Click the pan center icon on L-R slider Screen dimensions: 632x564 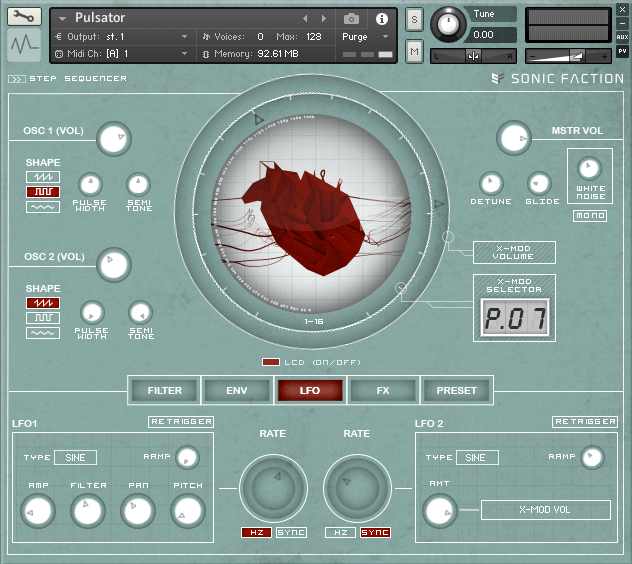coord(474,56)
